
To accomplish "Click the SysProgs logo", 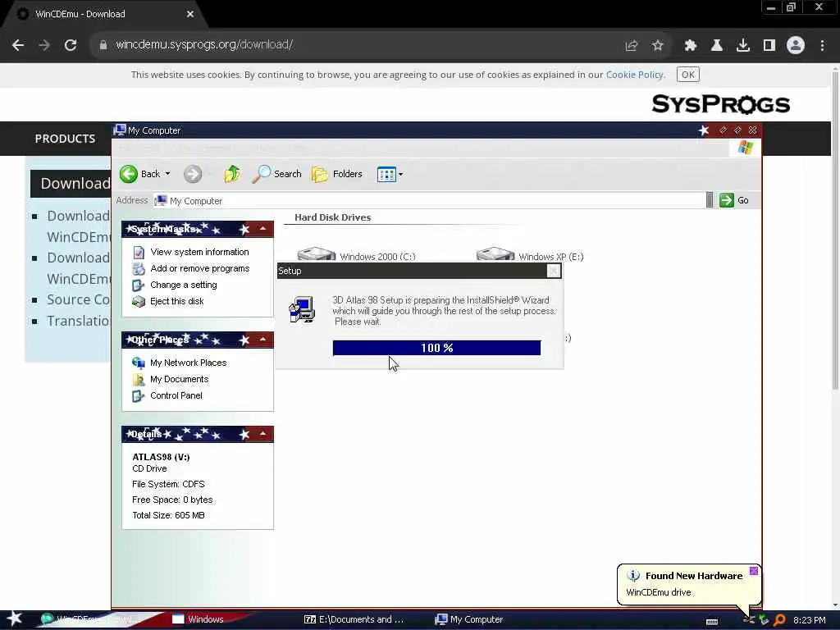I will [x=720, y=104].
